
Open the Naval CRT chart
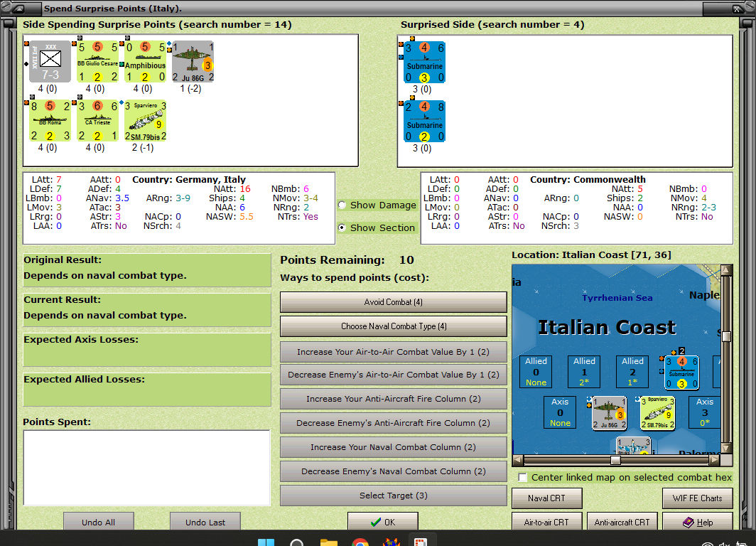pyautogui.click(x=547, y=498)
